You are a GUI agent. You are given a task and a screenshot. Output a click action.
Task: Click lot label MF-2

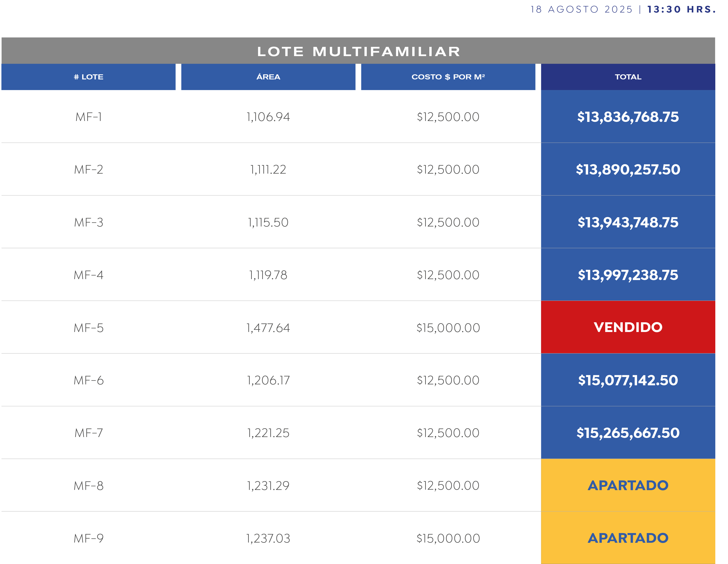tap(89, 170)
